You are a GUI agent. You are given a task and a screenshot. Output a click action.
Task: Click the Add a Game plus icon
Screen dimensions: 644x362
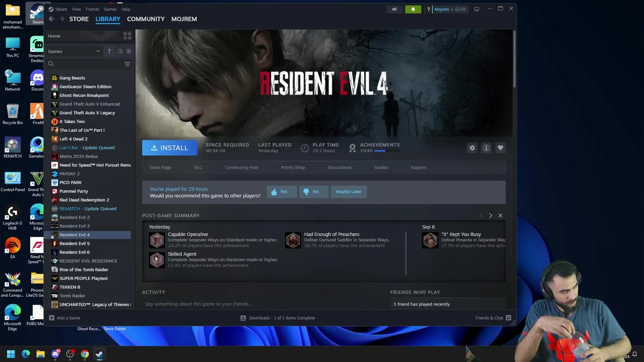(51, 318)
